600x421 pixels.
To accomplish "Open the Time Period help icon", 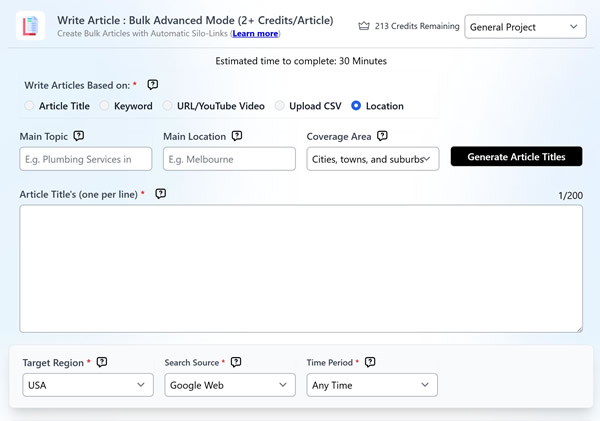I will tap(370, 362).
